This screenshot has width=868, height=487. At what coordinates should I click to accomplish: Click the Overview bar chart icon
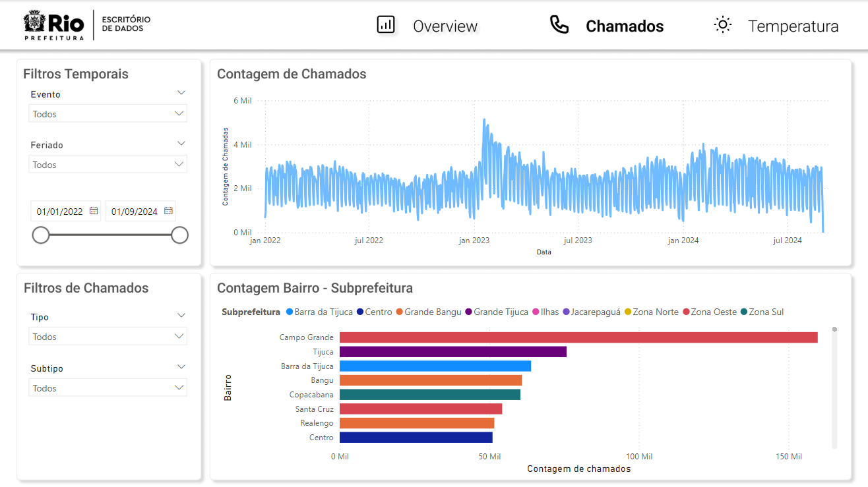386,25
